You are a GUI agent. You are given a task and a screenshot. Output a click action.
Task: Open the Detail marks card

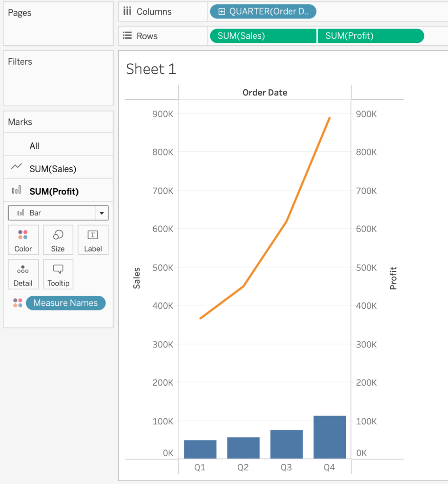[23, 274]
